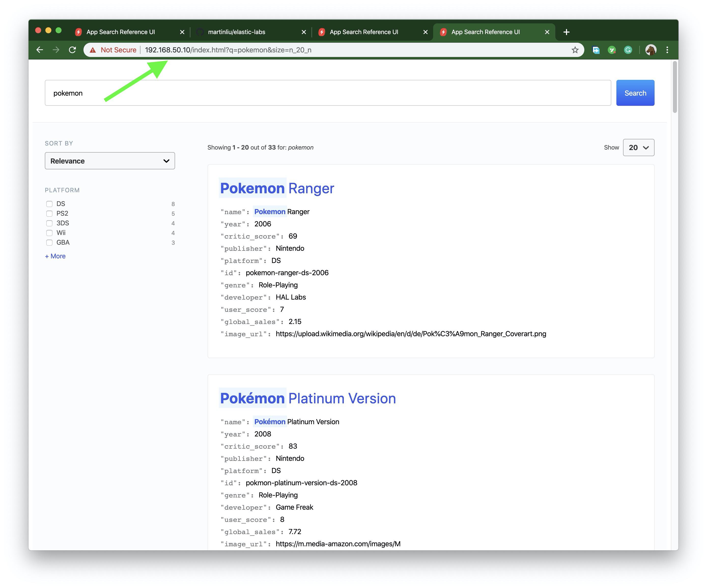The height and width of the screenshot is (588, 707).
Task: Check the DS platform filter
Action: pyautogui.click(x=49, y=204)
